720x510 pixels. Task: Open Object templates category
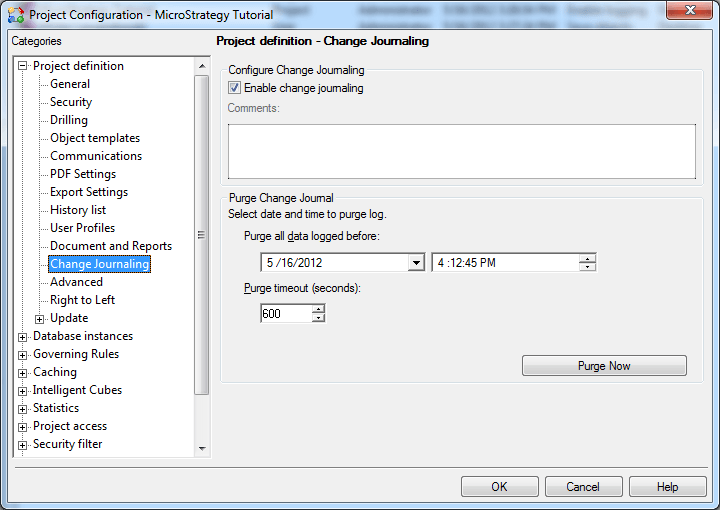(x=95, y=138)
